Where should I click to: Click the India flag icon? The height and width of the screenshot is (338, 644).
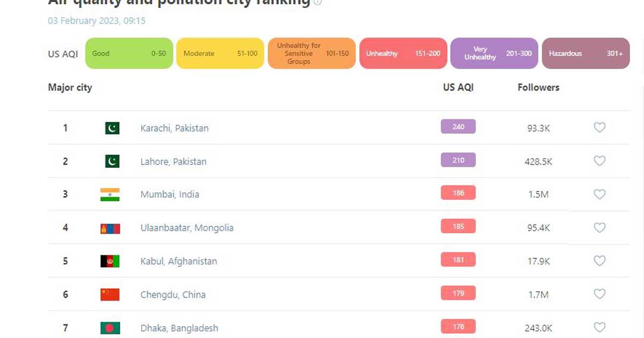coord(110,194)
